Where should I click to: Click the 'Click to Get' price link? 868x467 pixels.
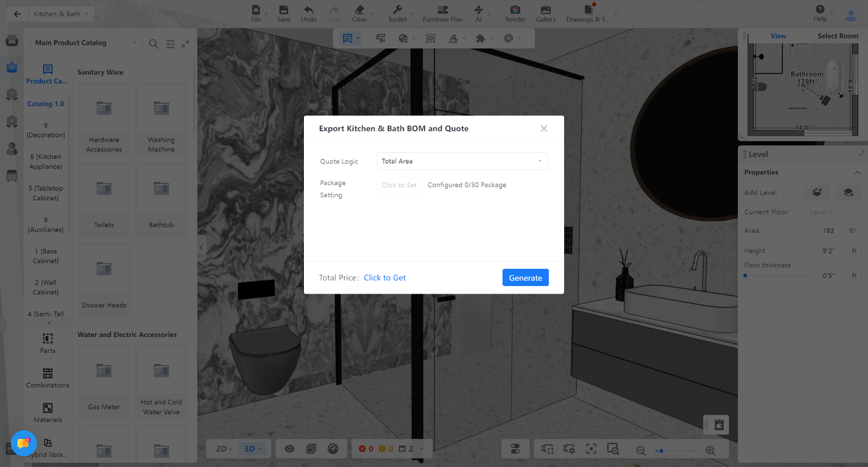(385, 278)
